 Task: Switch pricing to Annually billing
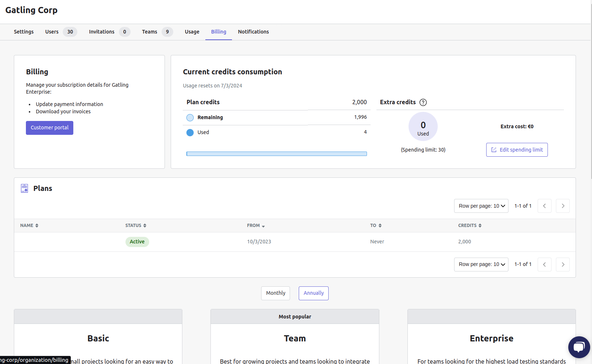click(x=313, y=293)
